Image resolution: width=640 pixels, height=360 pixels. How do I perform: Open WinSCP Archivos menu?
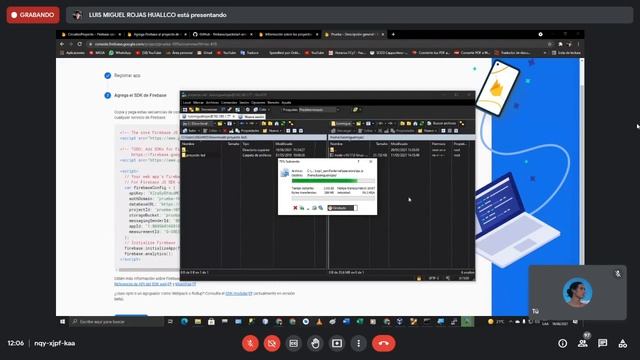(x=212, y=102)
